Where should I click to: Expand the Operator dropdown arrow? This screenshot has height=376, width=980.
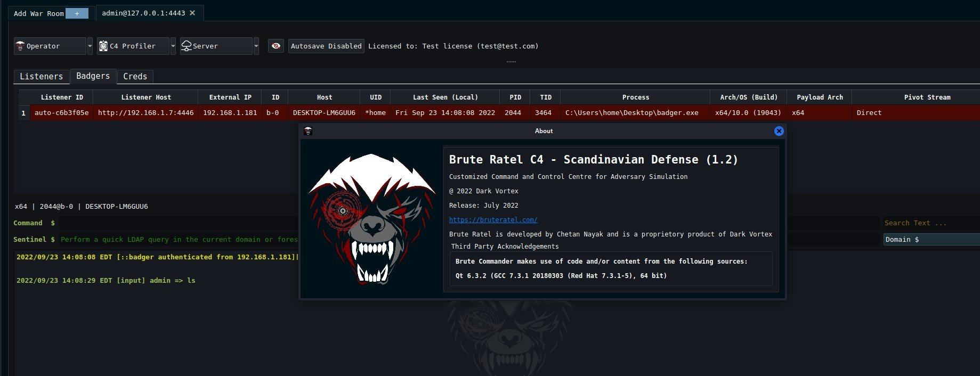90,46
